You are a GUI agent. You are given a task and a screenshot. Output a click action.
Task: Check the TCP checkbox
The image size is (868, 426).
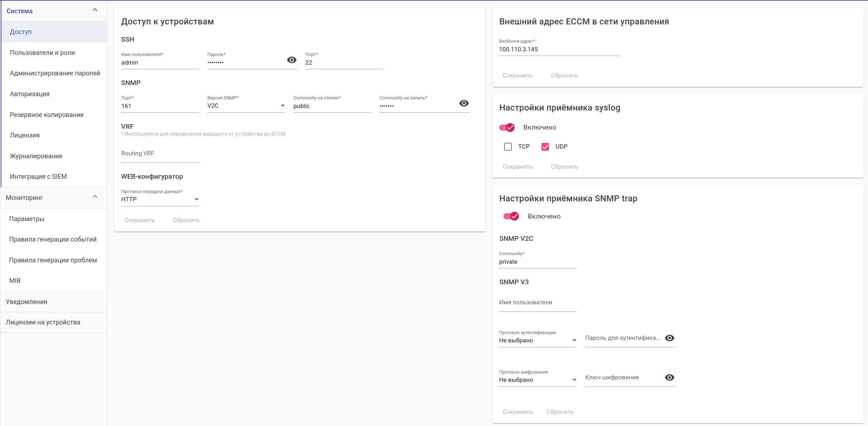click(508, 147)
